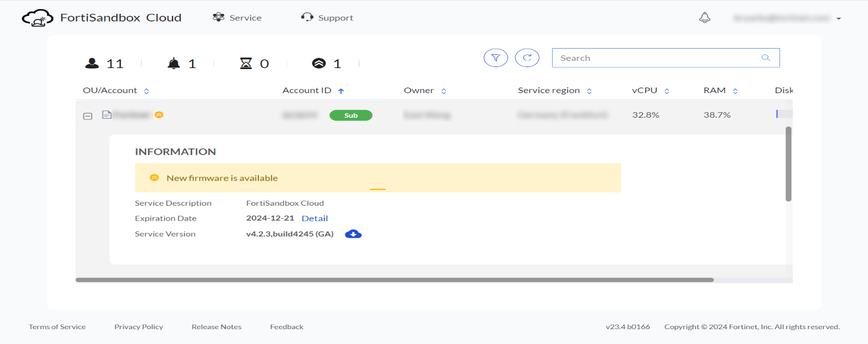Viewport: 868px width, 344px height.
Task: Click the FortiSandbox Cloud logo icon
Action: pyautogui.click(x=37, y=18)
